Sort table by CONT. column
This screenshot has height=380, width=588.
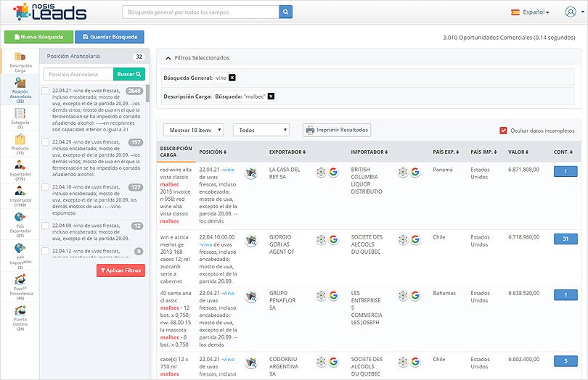tap(563, 152)
